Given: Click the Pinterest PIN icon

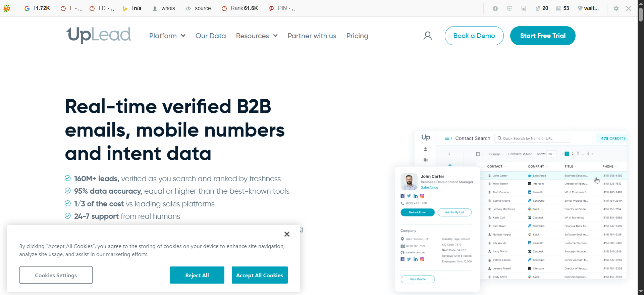Looking at the screenshot, I should pos(271,8).
